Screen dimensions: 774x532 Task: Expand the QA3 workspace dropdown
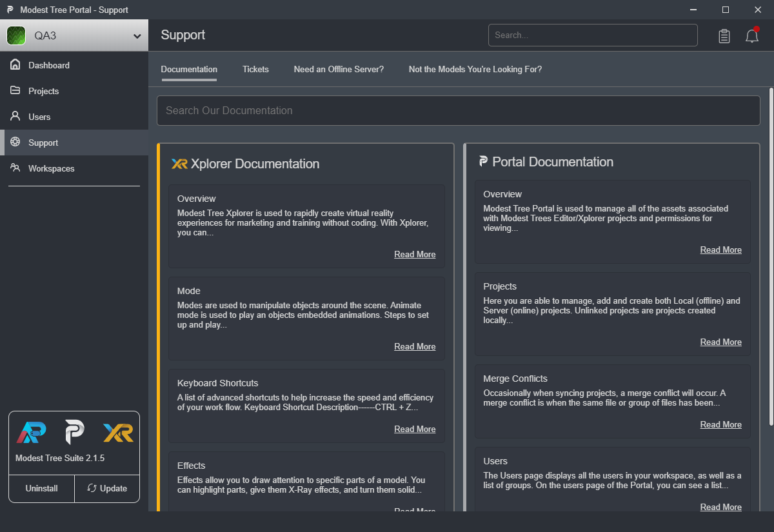(x=137, y=36)
